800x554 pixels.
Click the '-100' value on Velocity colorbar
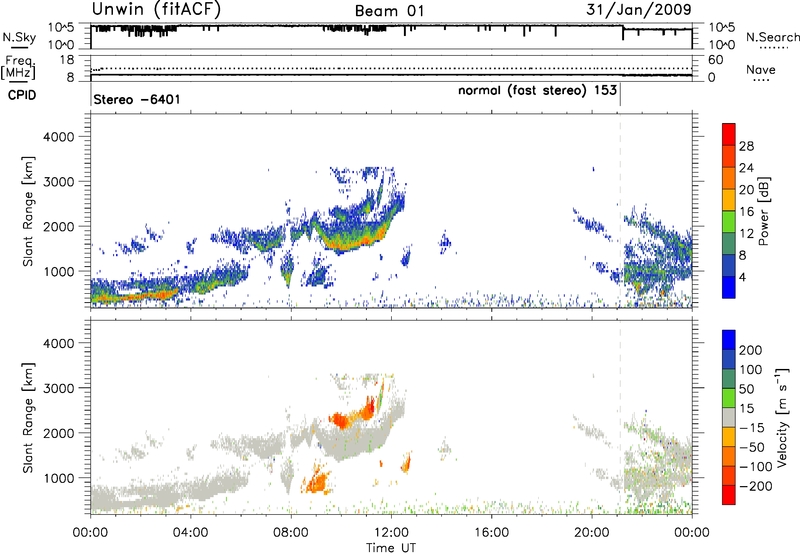pyautogui.click(x=756, y=467)
